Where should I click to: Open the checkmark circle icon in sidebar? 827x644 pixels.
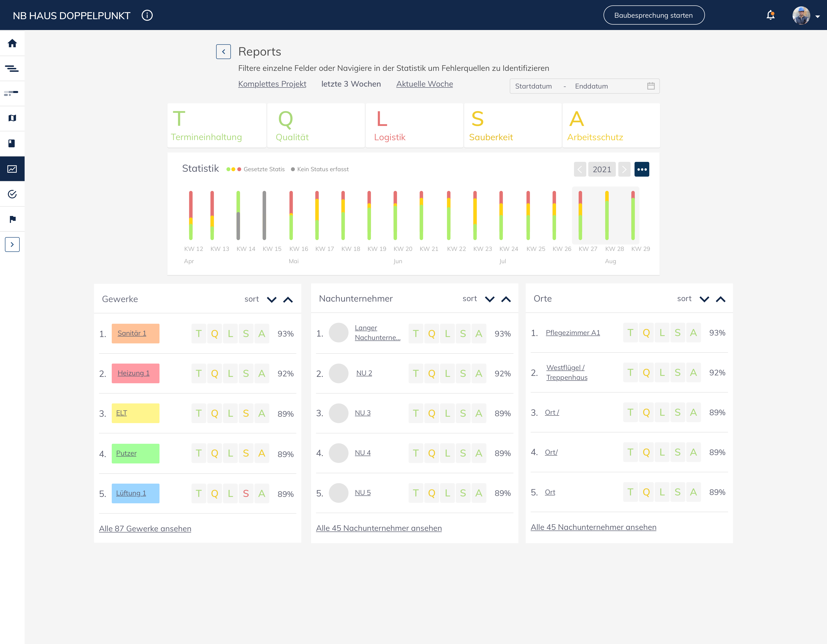pyautogui.click(x=12, y=194)
